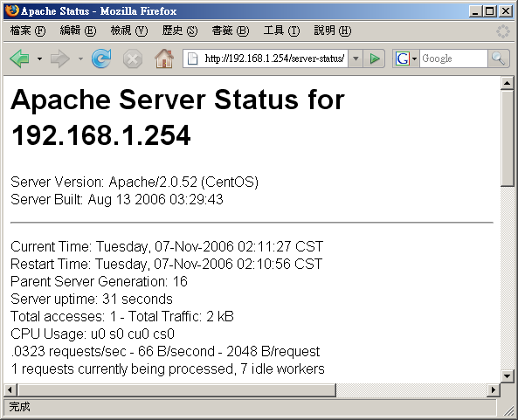Reload the page with the Refresh icon
This screenshot has width=518, height=420.
point(101,59)
